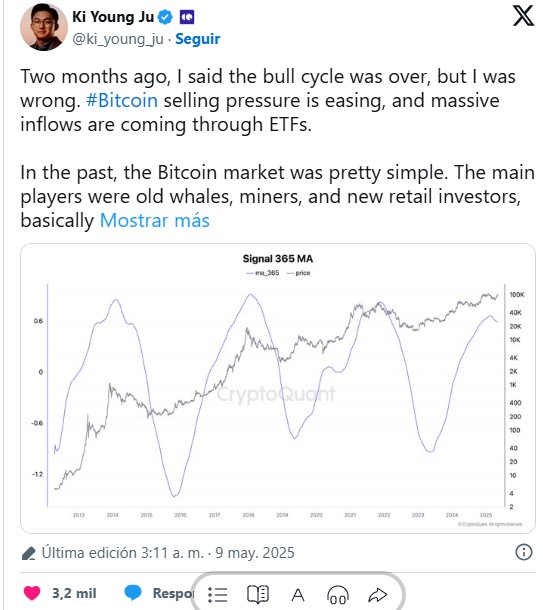Like the tweet with heart icon
Screen dimensions: 543x610
pos(32,593)
